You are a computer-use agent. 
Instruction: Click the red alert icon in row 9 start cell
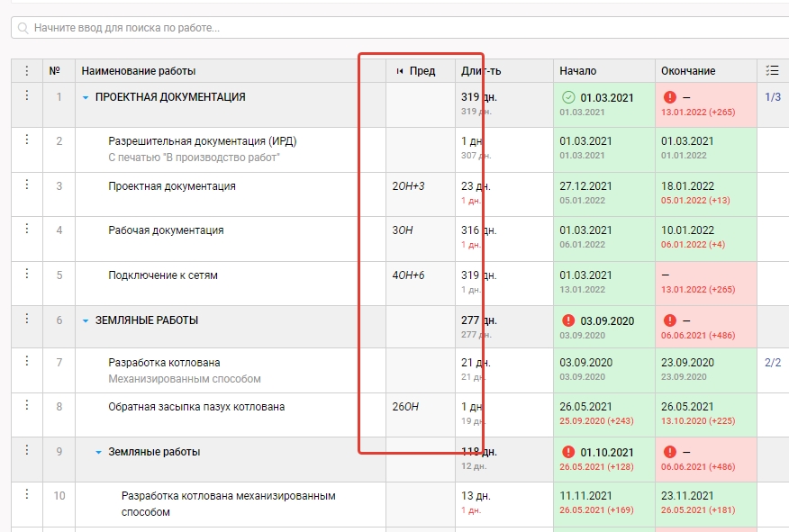point(567,452)
